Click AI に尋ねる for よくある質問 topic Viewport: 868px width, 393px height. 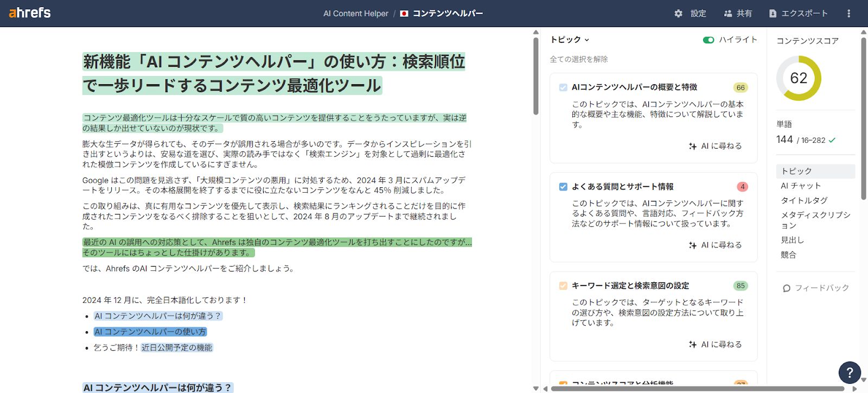(x=715, y=245)
